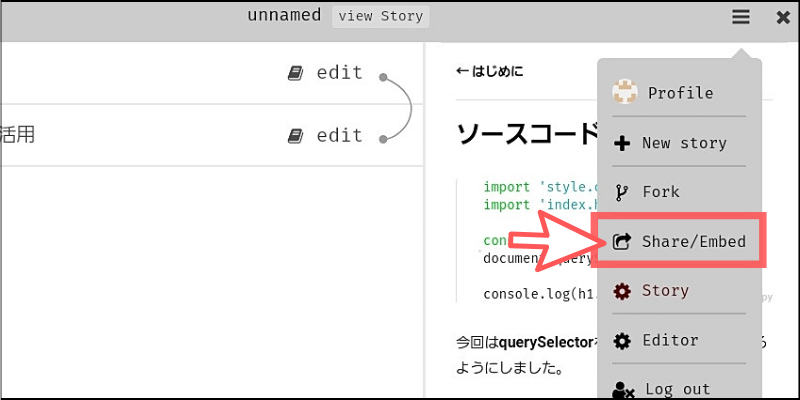Choose Log out from the menu
800x400 pixels.
679,389
